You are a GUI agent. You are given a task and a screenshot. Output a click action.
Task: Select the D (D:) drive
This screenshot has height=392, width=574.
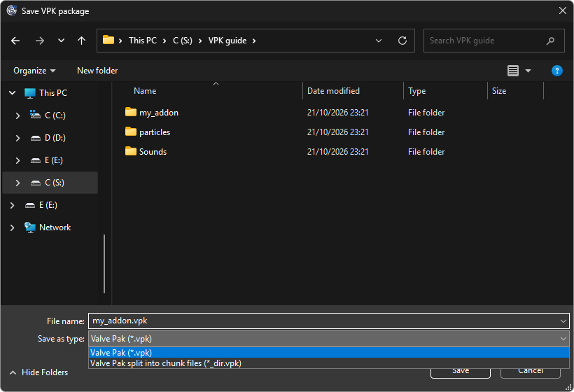click(55, 138)
